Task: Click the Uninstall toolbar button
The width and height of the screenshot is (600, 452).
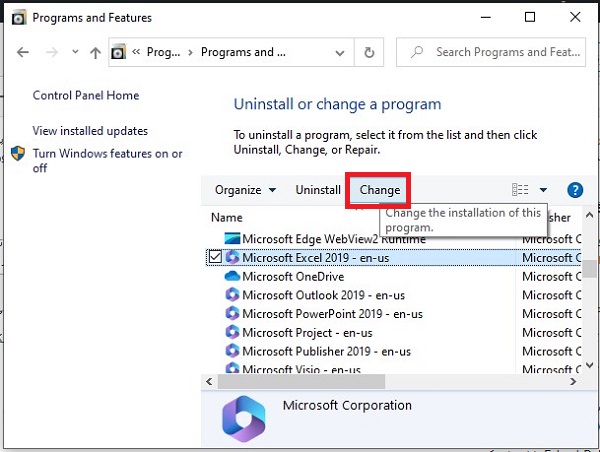Action: (x=318, y=190)
